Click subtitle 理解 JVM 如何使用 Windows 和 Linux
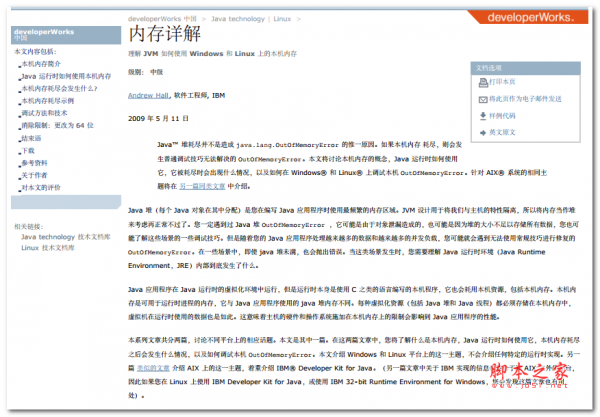600x417 pixels. pyautogui.click(x=212, y=54)
